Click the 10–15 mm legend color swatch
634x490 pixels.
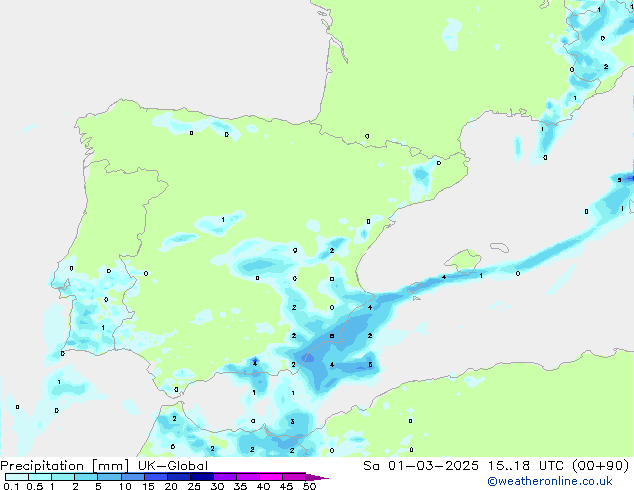click(132, 477)
